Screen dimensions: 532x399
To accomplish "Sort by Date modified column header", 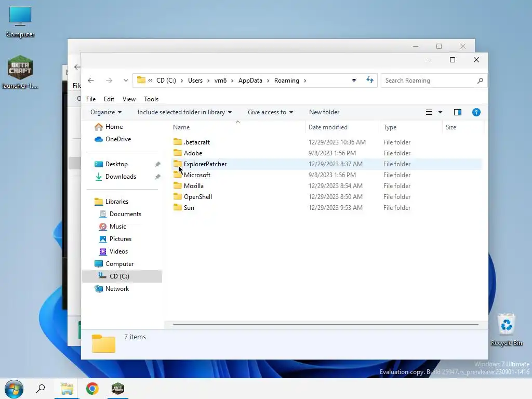I will tap(342, 127).
